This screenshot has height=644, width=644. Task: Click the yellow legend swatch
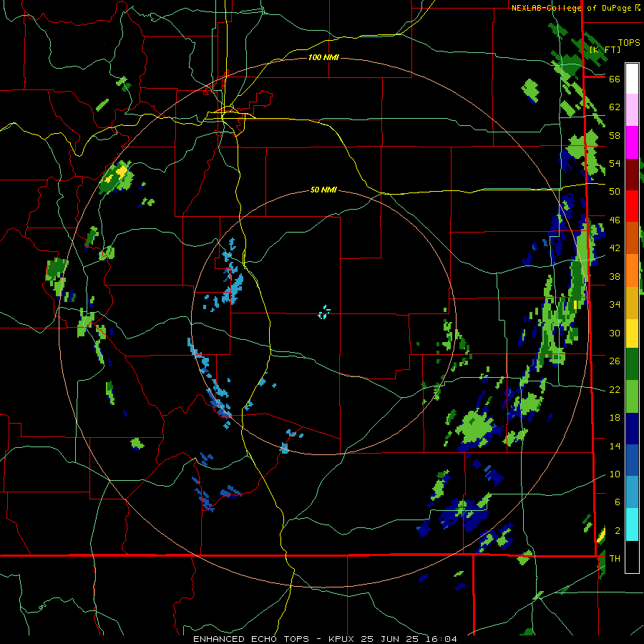coord(632,333)
